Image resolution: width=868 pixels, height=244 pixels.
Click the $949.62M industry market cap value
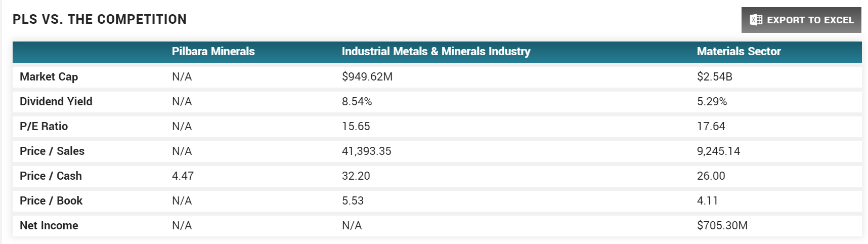click(x=367, y=77)
